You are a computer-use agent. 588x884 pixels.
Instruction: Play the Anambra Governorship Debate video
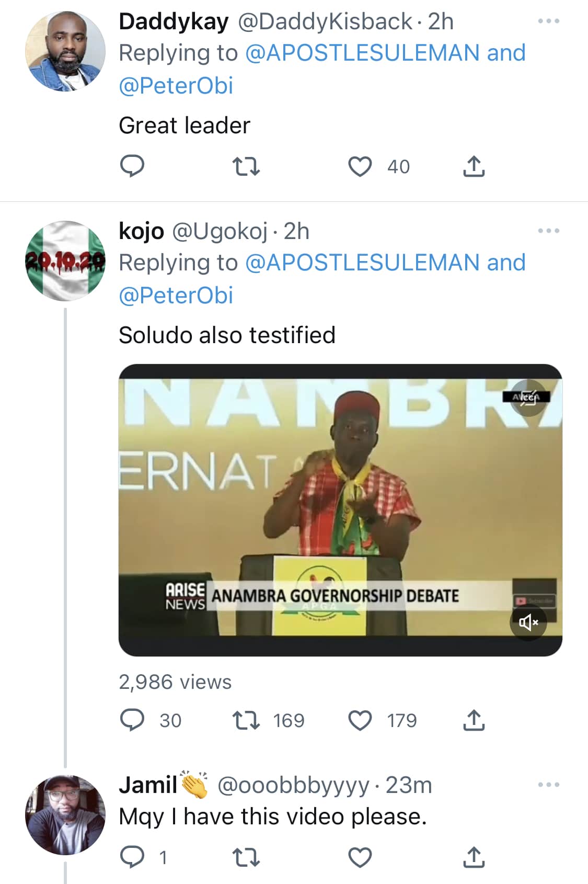pyautogui.click(x=340, y=510)
